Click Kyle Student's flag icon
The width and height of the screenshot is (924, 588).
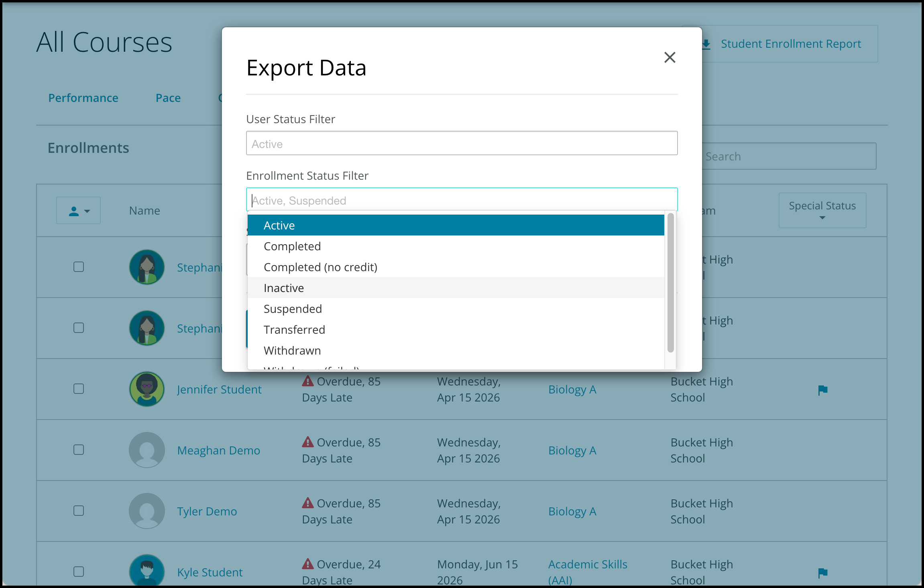[822, 573]
